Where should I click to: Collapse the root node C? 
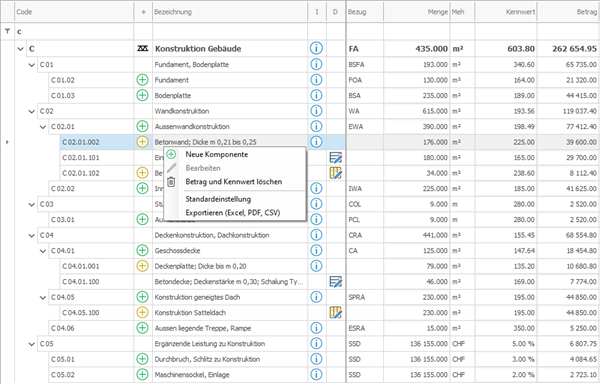pyautogui.click(x=20, y=49)
